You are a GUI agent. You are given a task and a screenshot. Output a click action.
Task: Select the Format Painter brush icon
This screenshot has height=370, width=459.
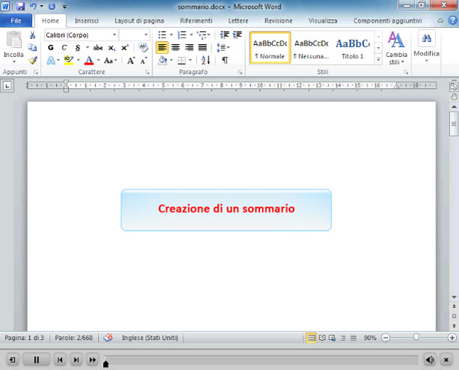(32, 60)
